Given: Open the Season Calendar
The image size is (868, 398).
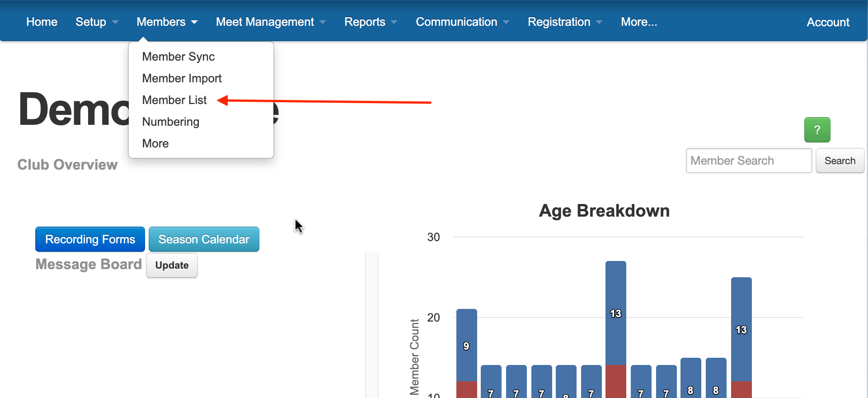Looking at the screenshot, I should point(204,239).
